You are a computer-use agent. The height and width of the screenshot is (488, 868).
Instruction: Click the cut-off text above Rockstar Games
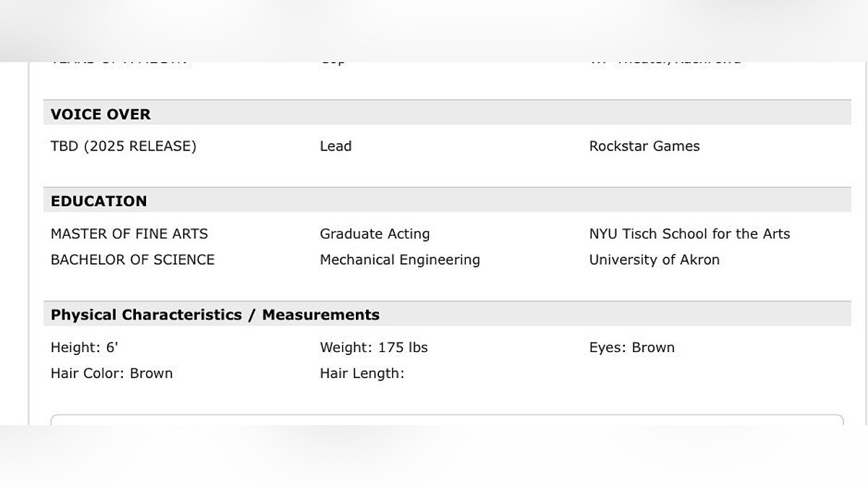[665, 63]
